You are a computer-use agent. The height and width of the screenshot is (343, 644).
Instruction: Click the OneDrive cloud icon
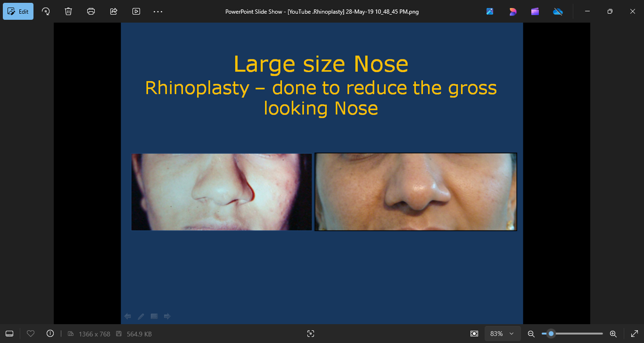[x=558, y=11]
